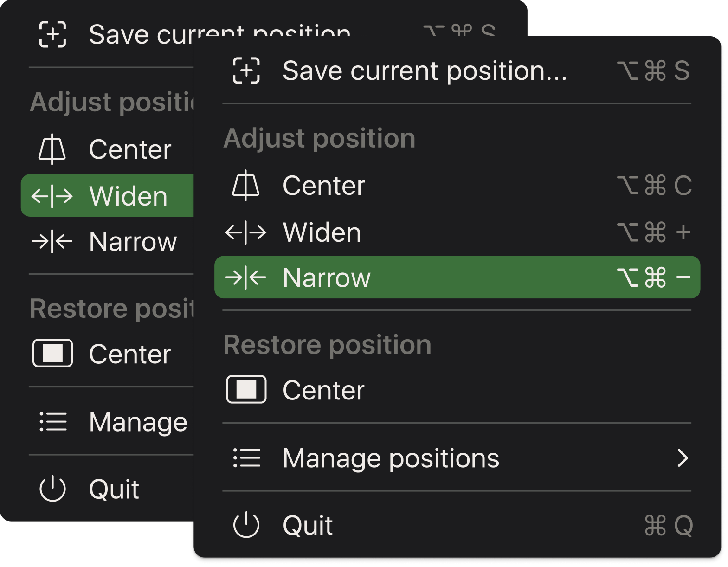Expand the Manage positions submenu chevron

click(683, 458)
